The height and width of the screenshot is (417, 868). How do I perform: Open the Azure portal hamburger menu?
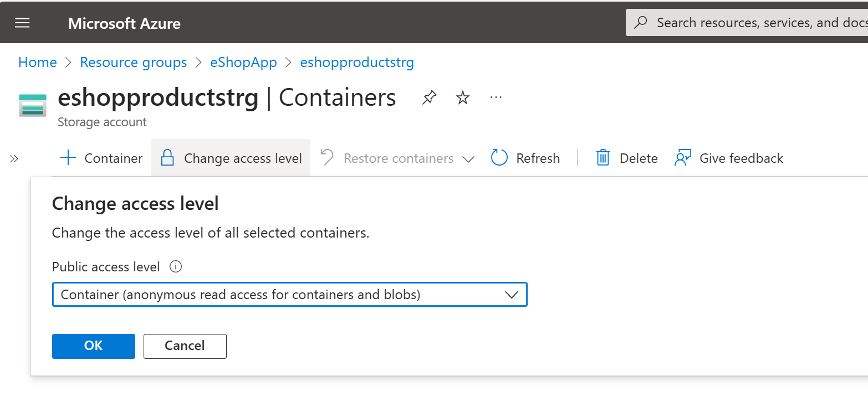tap(22, 23)
